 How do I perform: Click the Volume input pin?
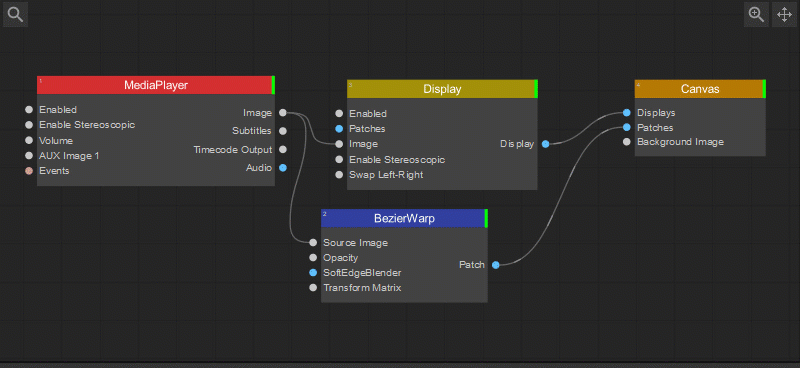[29, 140]
